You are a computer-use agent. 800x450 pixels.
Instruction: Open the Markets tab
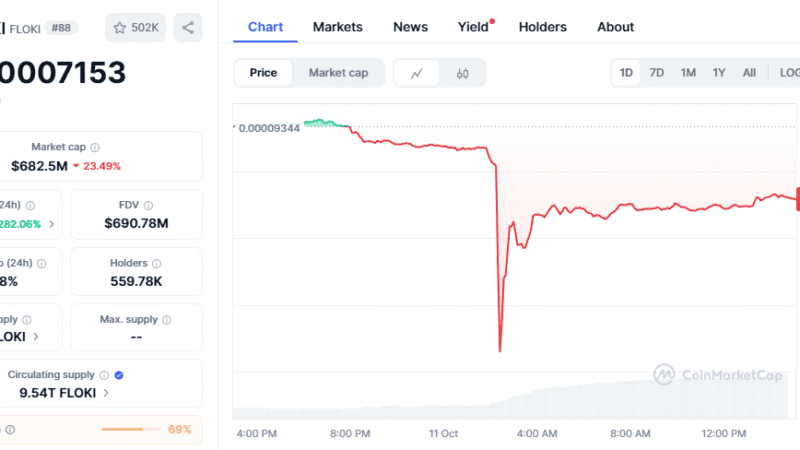click(338, 27)
